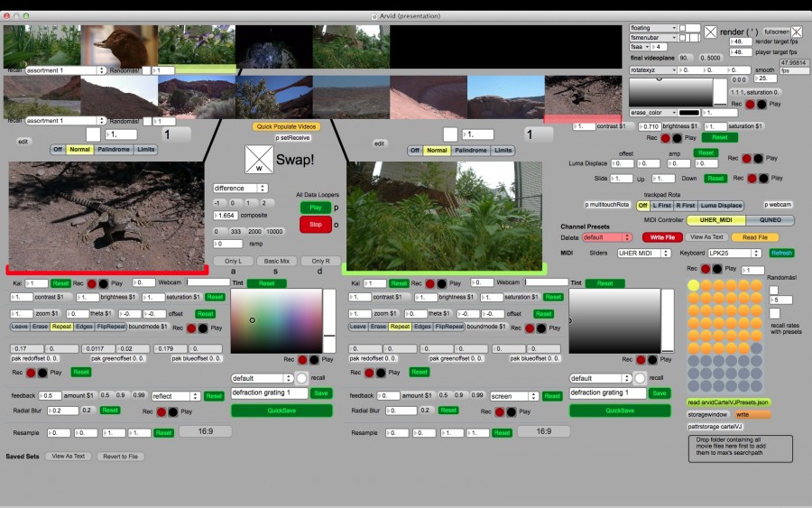
Task: Click red Rec circle below right pak redoffset
Action: pos(369,373)
